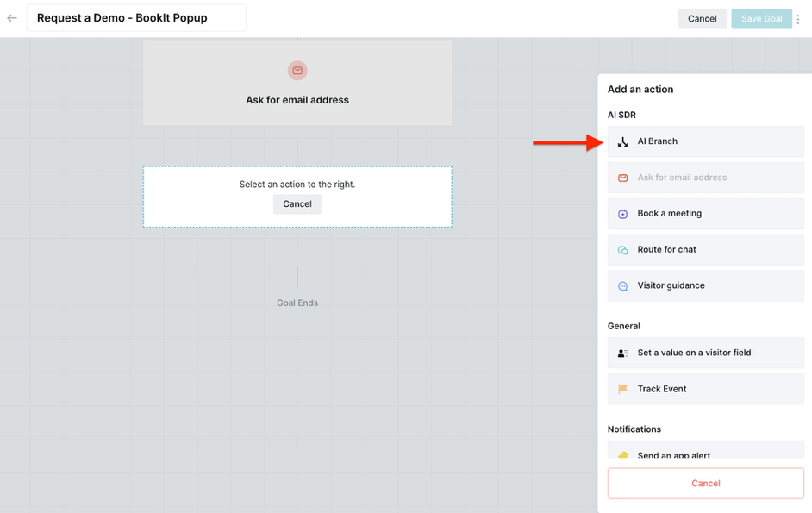The width and height of the screenshot is (812, 513).
Task: Cancel the action placeholder on the canvas
Action: pos(297,204)
